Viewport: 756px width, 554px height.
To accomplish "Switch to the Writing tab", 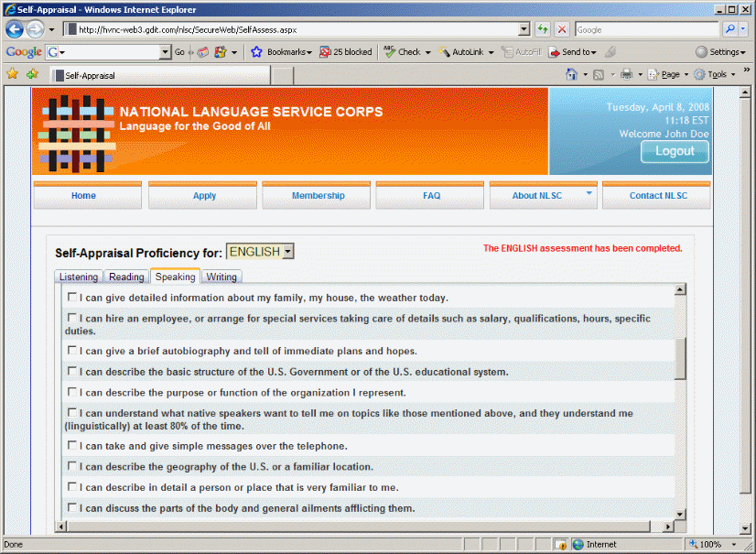I will tap(221, 277).
